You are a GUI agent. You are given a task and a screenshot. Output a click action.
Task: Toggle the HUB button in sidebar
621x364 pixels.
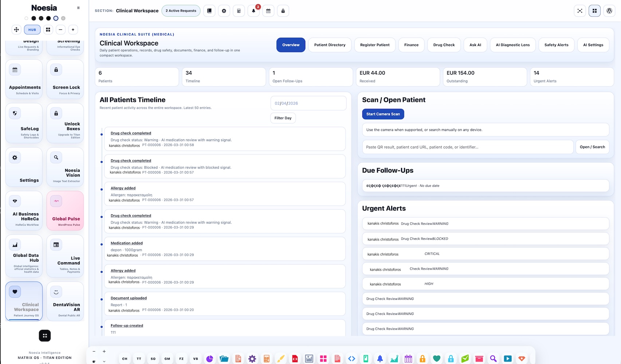[32, 30]
